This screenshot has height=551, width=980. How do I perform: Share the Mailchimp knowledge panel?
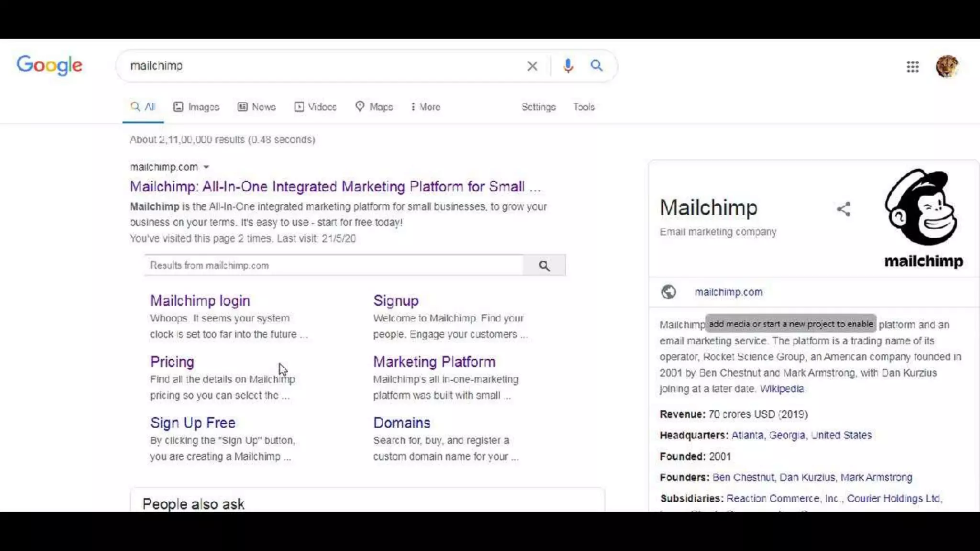click(x=844, y=209)
